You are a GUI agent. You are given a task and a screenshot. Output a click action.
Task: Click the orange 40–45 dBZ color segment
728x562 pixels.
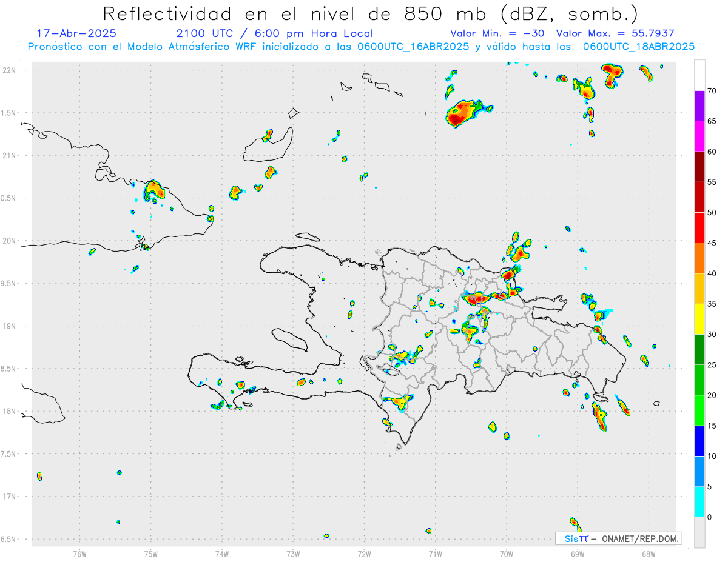coord(699,258)
